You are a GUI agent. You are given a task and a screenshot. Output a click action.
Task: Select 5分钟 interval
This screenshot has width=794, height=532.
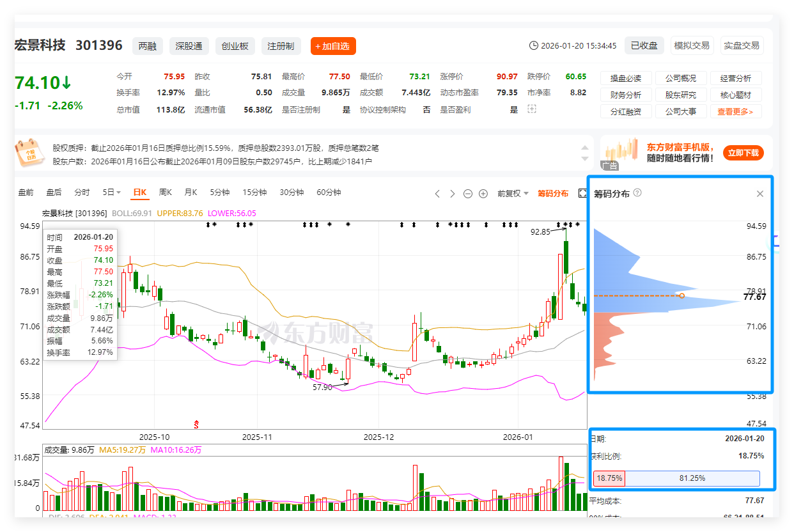tap(219, 192)
